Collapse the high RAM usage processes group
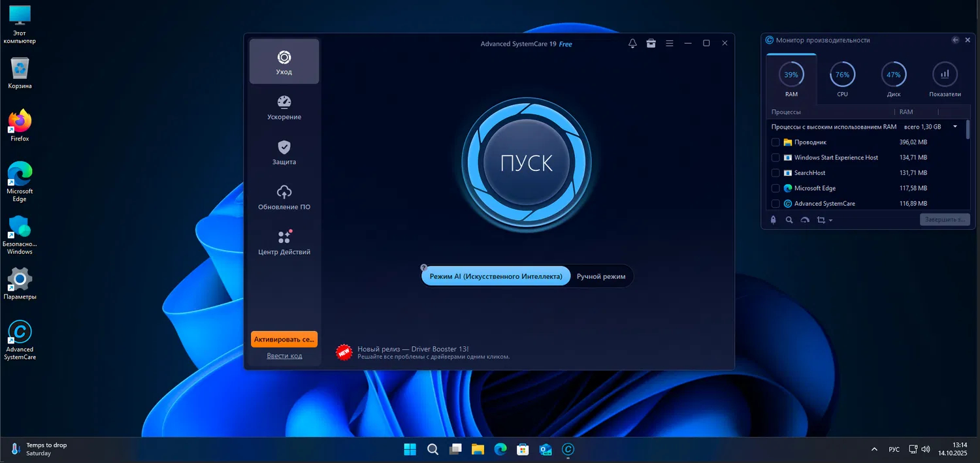This screenshot has height=463, width=980. (955, 127)
